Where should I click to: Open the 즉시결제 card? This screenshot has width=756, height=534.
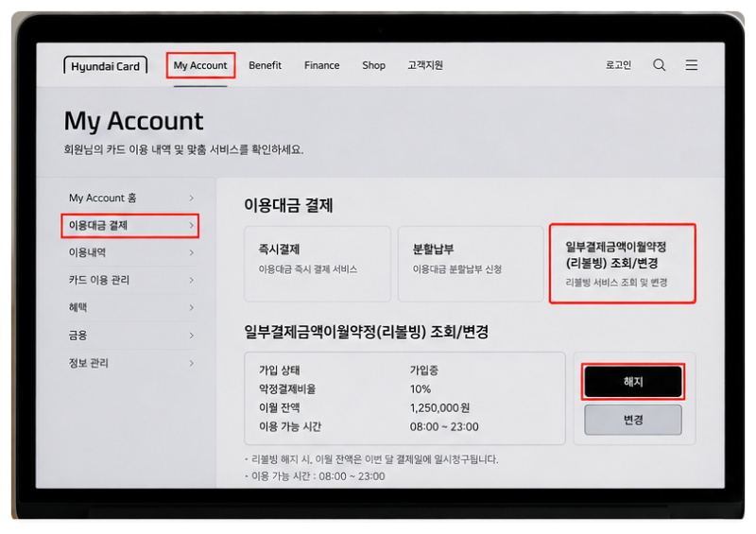click(318, 264)
